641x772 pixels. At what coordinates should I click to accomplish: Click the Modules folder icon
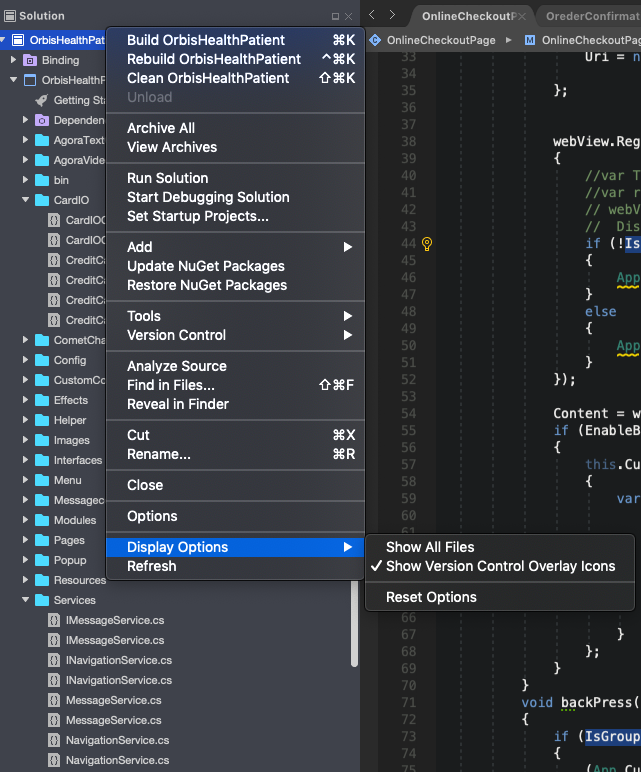pyautogui.click(x=42, y=520)
